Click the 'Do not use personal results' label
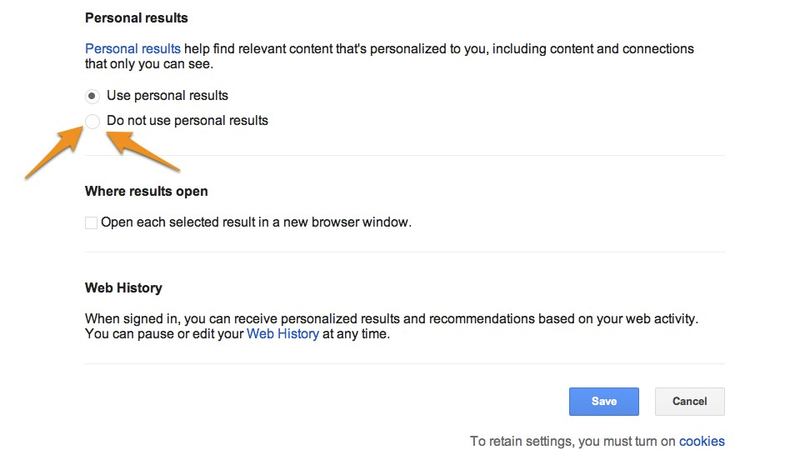This screenshot has height=450, width=800. (x=187, y=120)
